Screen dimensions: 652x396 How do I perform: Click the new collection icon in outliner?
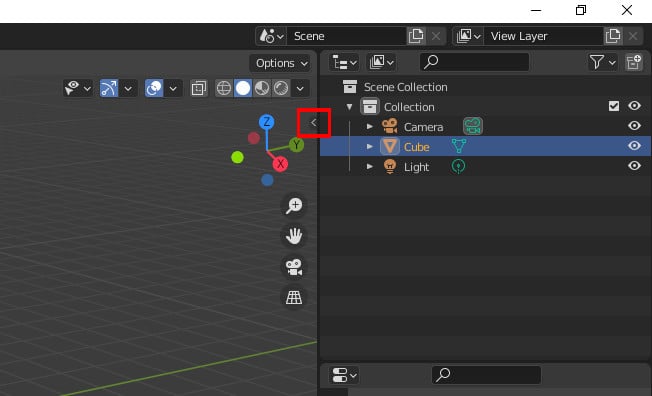(634, 62)
